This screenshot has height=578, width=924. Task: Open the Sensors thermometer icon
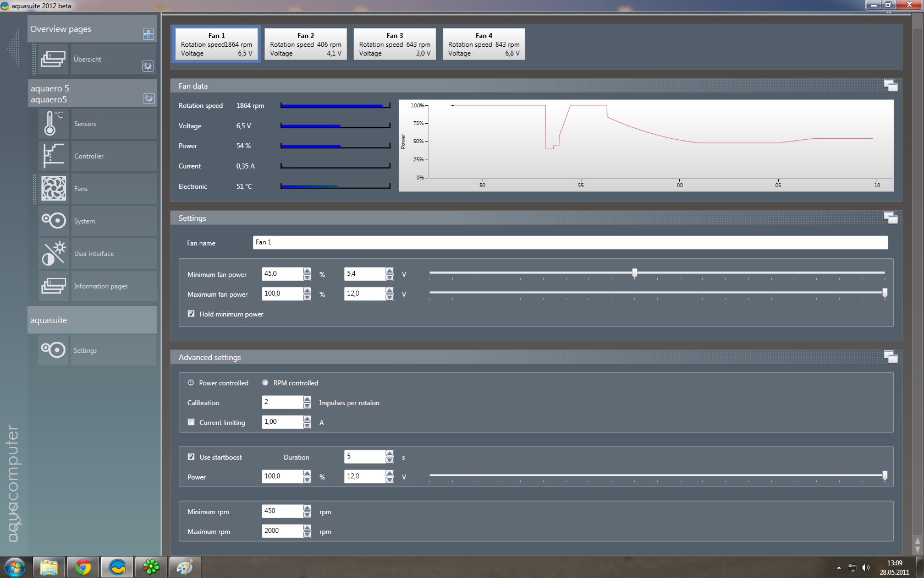click(x=53, y=123)
